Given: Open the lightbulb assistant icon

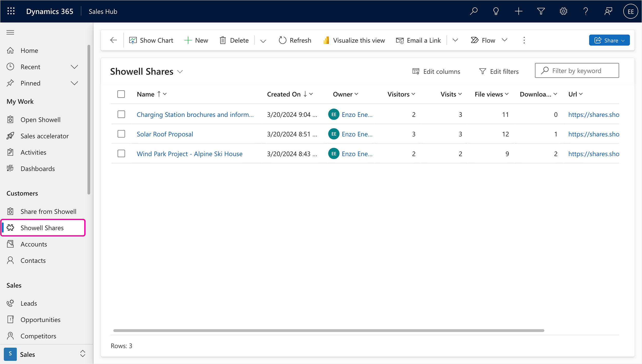Looking at the screenshot, I should (496, 11).
